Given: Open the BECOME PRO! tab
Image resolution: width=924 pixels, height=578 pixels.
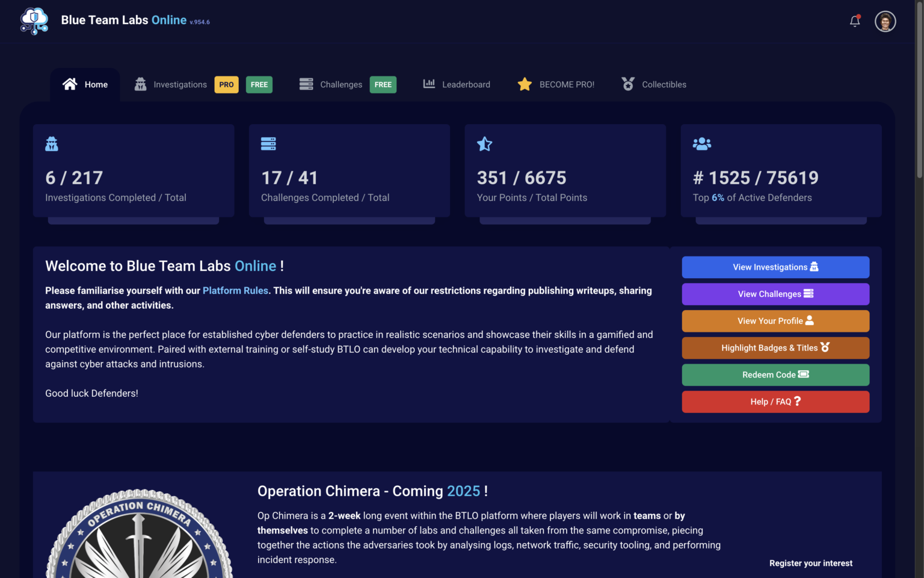Looking at the screenshot, I should 556,85.
